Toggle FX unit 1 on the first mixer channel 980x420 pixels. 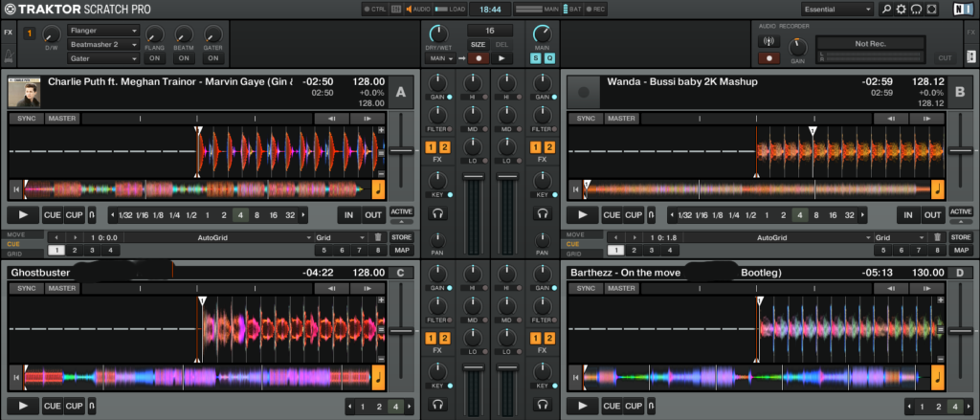432,147
